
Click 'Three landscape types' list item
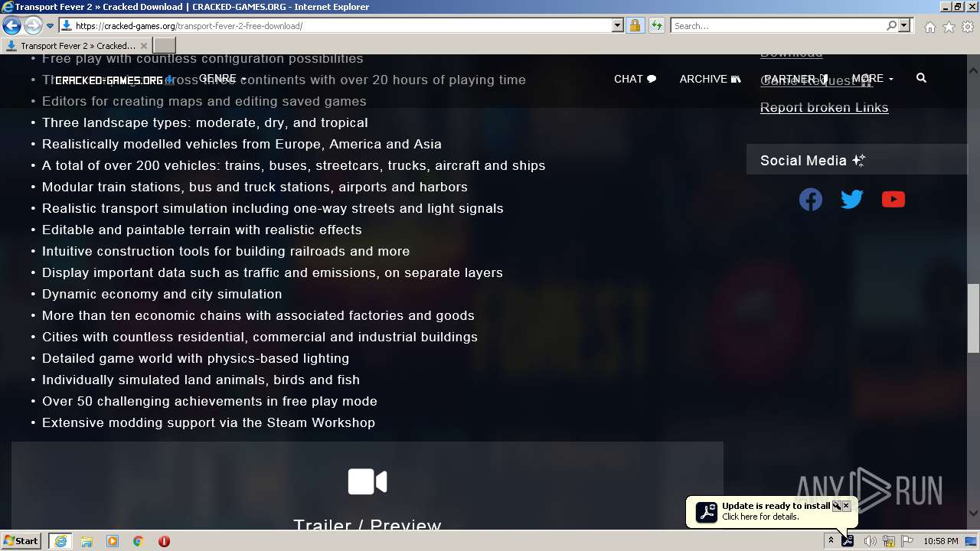(x=204, y=122)
